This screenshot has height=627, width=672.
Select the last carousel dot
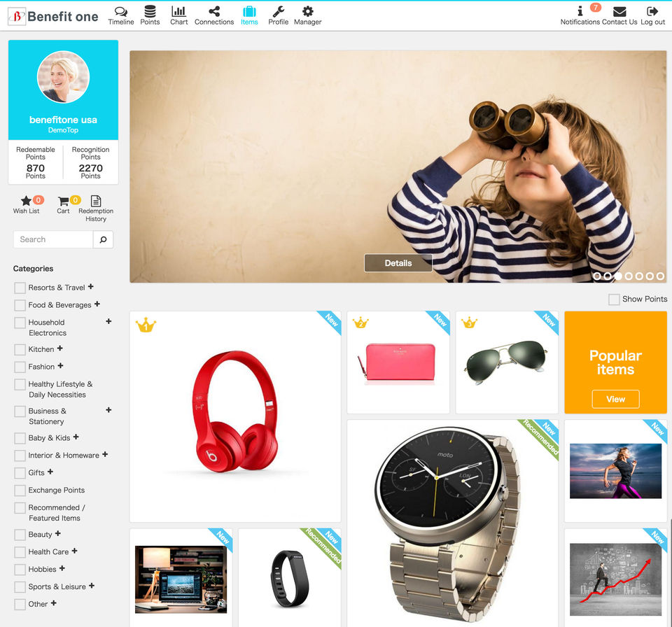pos(660,276)
